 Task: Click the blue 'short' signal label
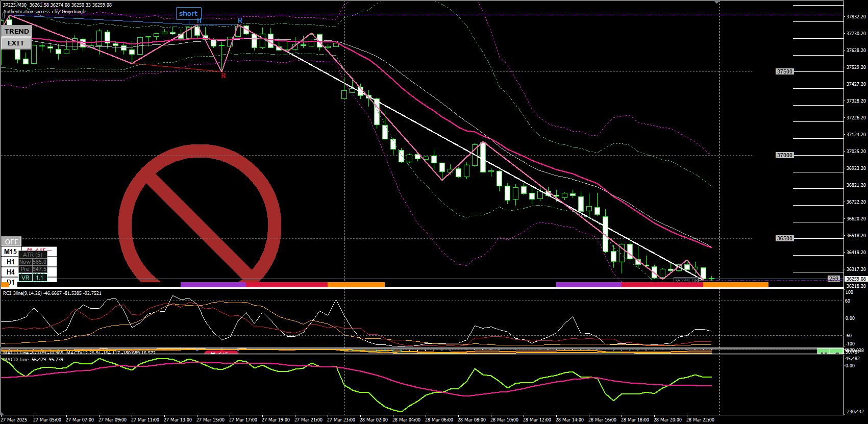[x=188, y=14]
